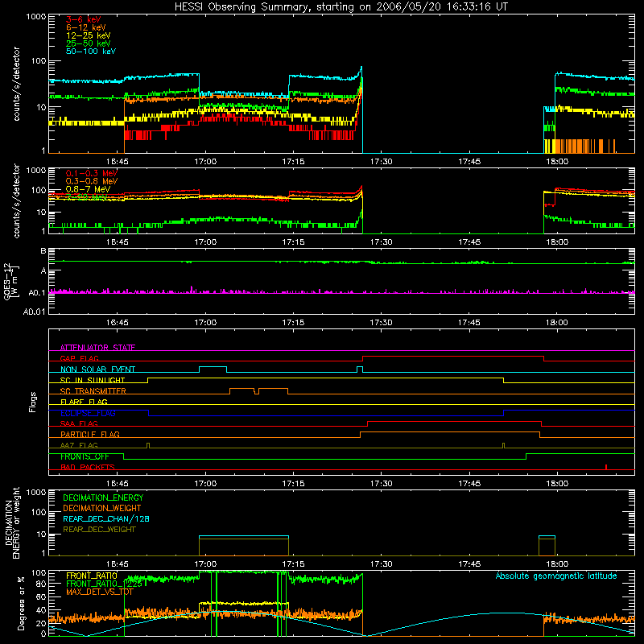The height and width of the screenshot is (644, 644).
Task: Select the REAR_DEC_CHAN/128 legend label
Action: pos(106,518)
